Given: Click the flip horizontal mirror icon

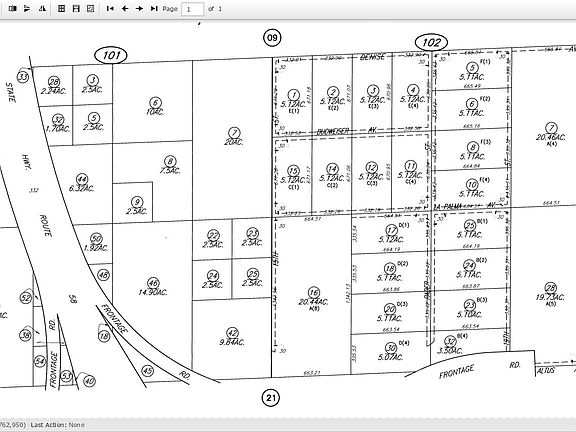Looking at the screenshot, I should point(42,8).
